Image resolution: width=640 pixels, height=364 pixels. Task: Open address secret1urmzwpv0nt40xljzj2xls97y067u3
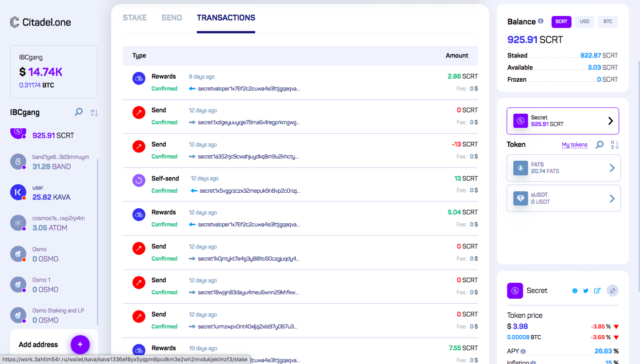coord(247,327)
